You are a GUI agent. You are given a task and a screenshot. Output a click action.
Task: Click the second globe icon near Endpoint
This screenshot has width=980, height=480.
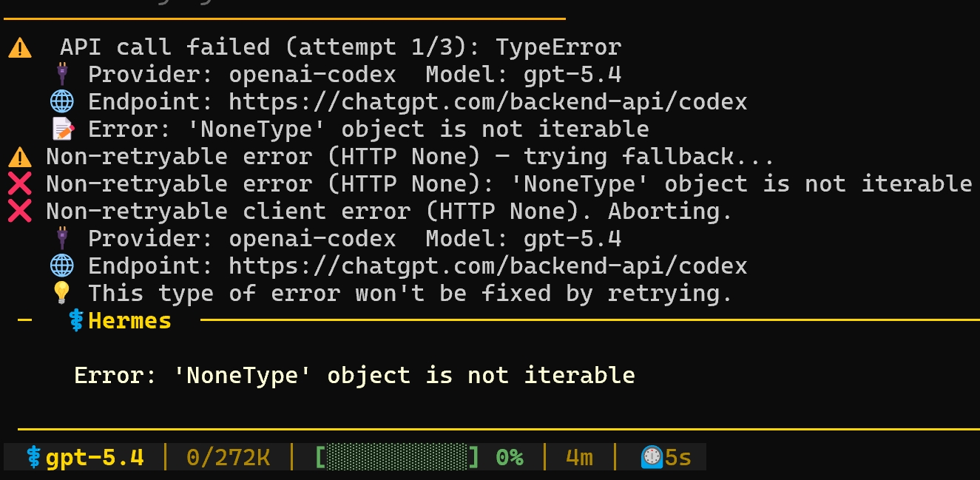pos(62,266)
